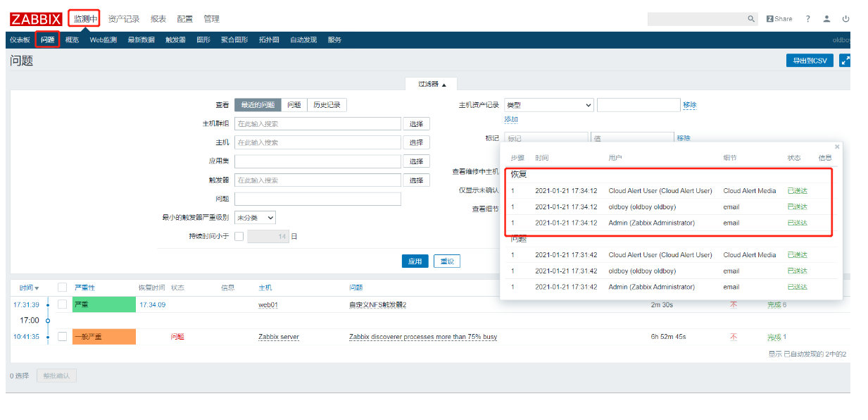Go to the 自动发现 submenu

click(303, 40)
